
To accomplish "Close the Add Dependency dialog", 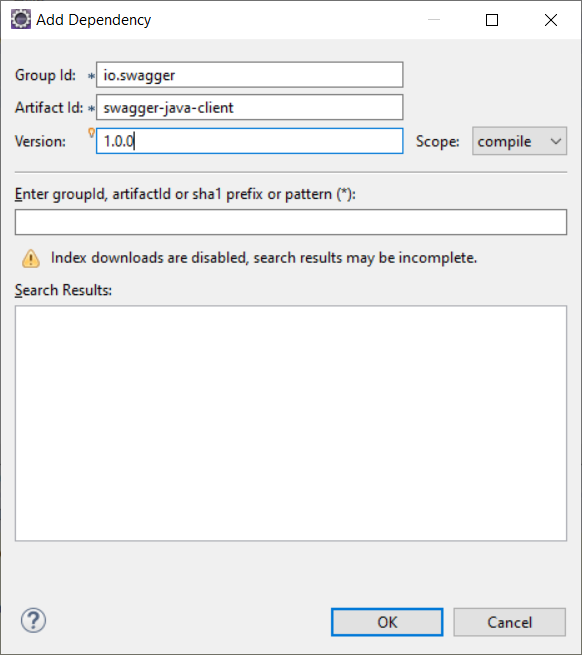I will coord(551,20).
